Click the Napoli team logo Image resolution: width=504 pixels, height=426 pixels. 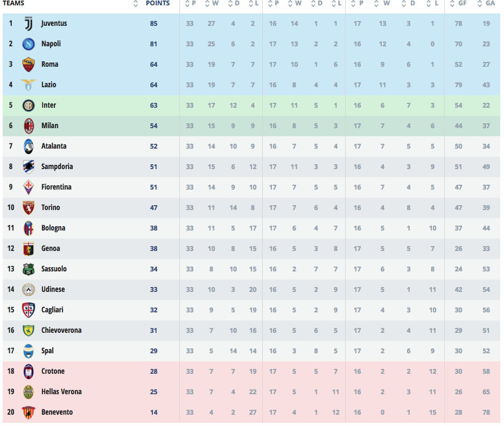29,44
